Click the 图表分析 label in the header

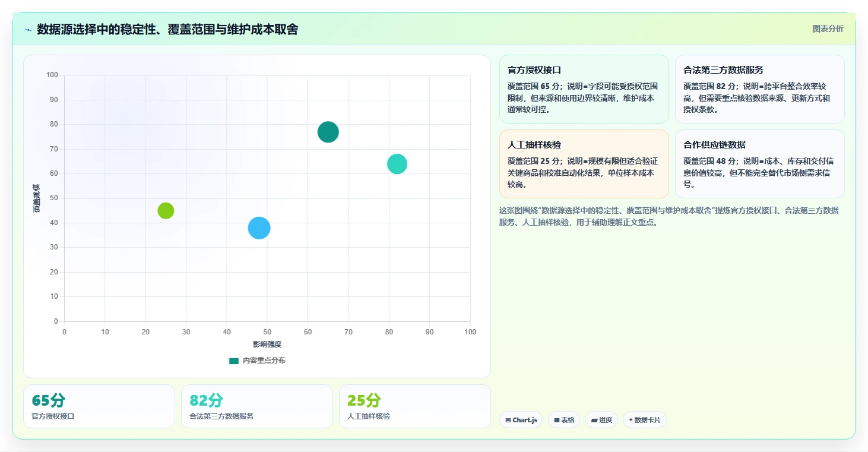[828, 29]
